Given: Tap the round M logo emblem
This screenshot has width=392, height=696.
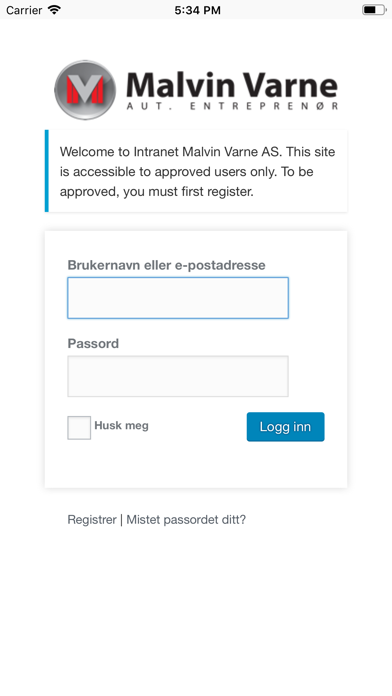Looking at the screenshot, I should point(85,90).
